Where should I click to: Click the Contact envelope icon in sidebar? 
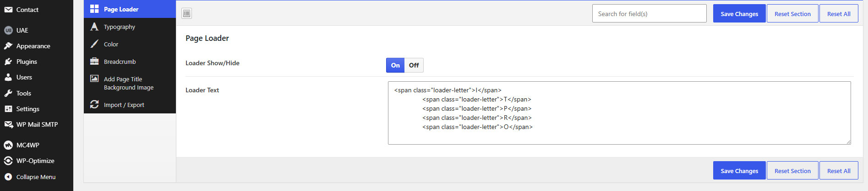[8, 10]
